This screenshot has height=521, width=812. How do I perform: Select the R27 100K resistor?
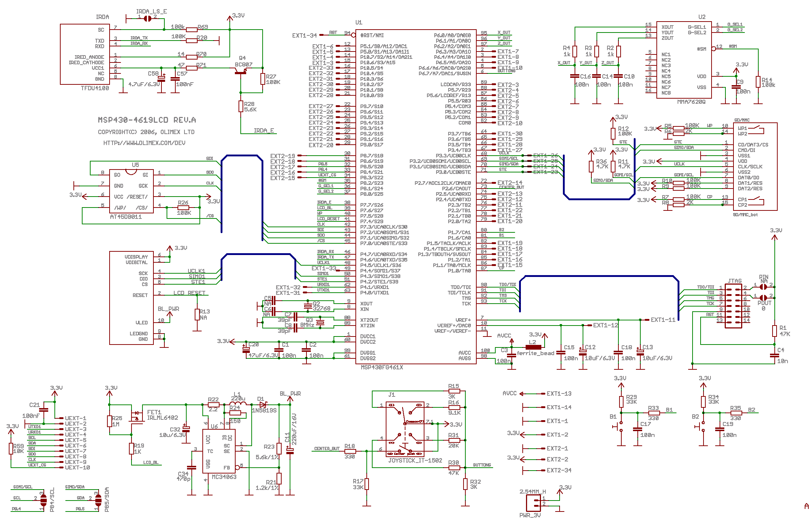[x=263, y=79]
